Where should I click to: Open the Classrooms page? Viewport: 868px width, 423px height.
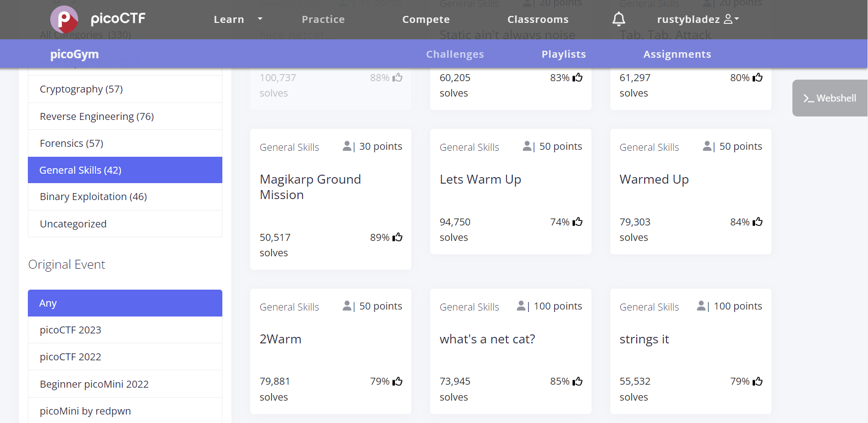[537, 19]
